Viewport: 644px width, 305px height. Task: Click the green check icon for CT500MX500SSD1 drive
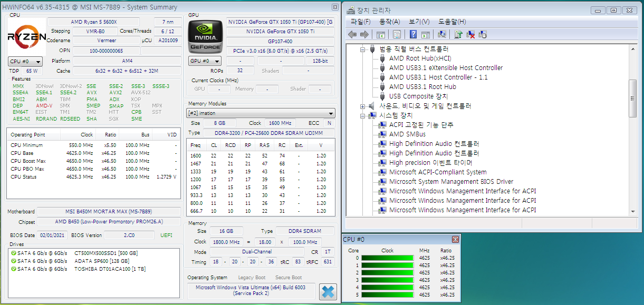click(x=14, y=253)
